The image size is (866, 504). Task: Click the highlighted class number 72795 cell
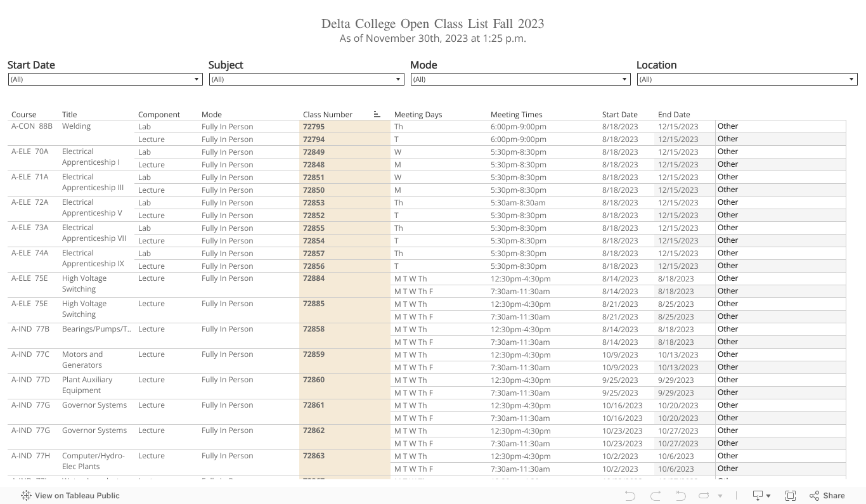314,126
